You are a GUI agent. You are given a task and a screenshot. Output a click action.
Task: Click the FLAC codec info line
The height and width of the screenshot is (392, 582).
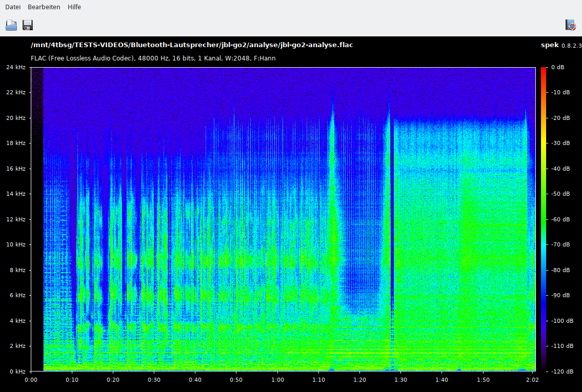coord(153,58)
